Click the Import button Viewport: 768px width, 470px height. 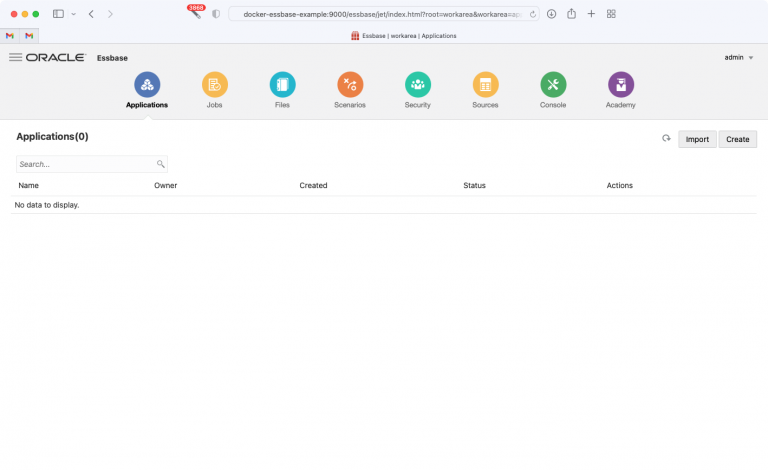pos(697,139)
